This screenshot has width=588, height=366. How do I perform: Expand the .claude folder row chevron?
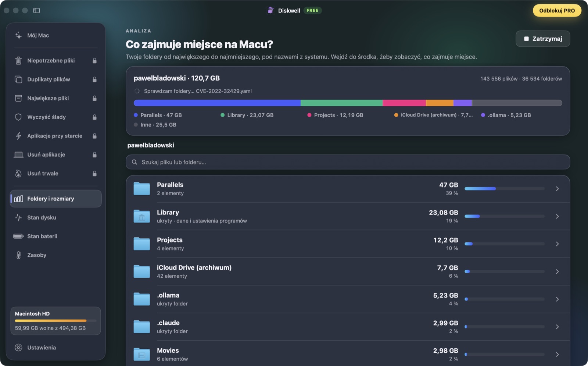click(557, 327)
